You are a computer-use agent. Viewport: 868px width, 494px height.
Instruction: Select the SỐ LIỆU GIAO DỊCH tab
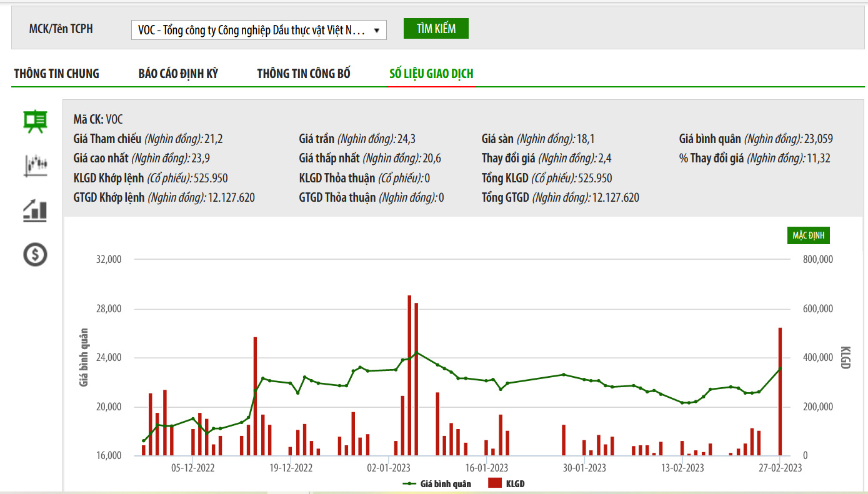[x=431, y=74]
